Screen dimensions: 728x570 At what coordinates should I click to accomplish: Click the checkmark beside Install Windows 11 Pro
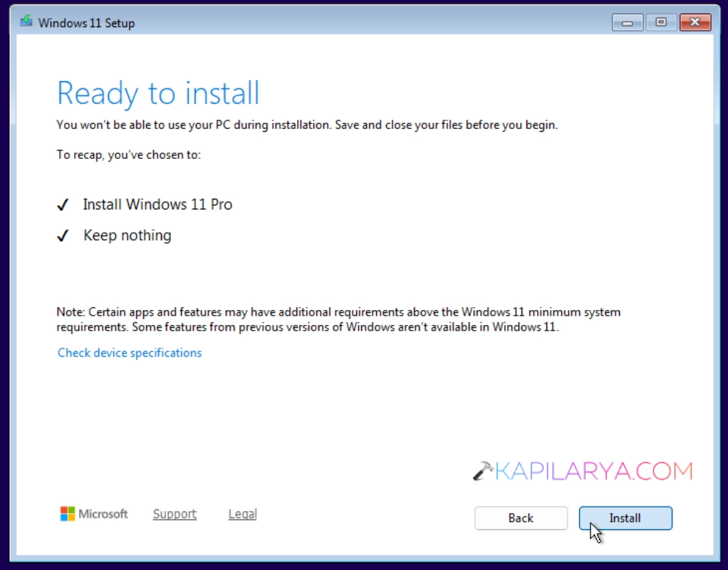coord(63,204)
